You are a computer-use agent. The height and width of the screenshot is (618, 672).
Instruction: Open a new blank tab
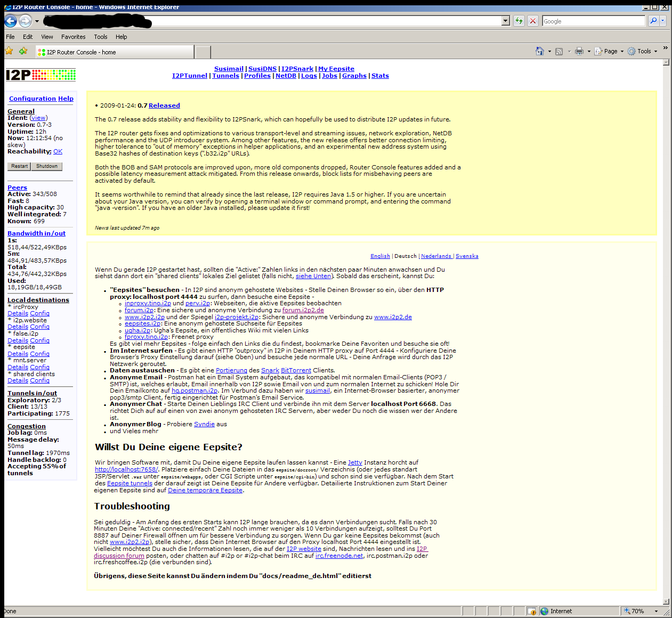(x=203, y=52)
